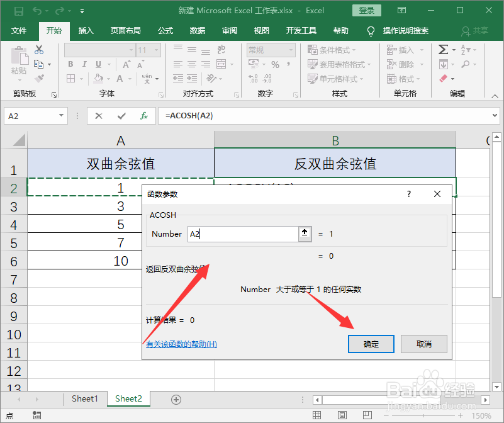Open the number format dropdown showing 常规
504x423 pixels.
coord(271,50)
